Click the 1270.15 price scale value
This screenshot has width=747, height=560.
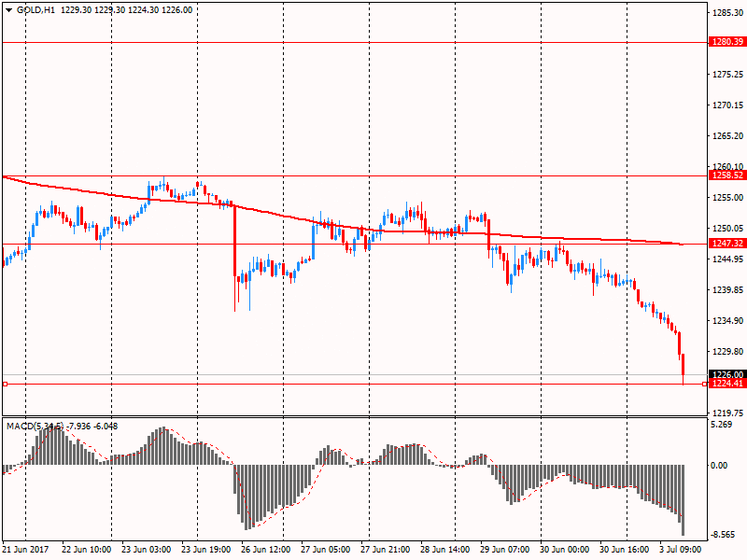click(x=727, y=105)
